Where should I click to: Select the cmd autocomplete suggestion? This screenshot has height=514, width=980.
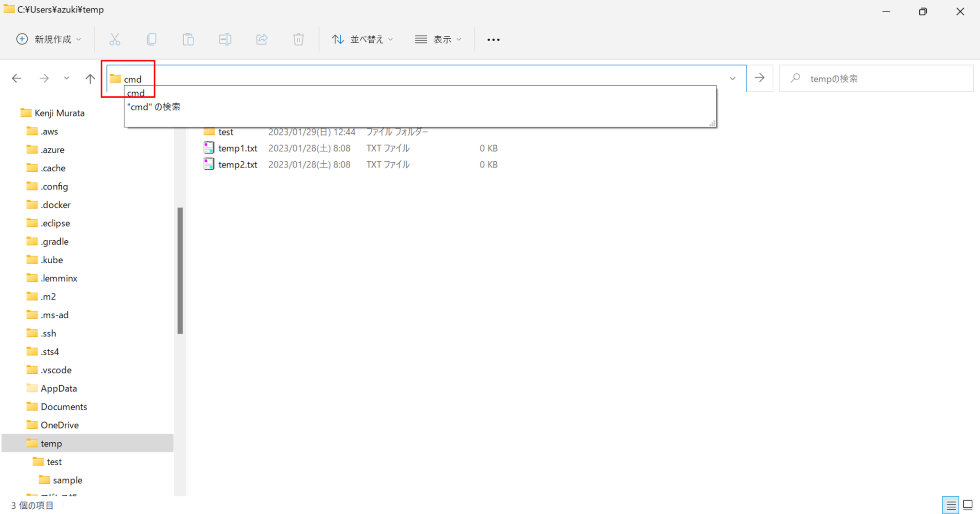[136, 93]
